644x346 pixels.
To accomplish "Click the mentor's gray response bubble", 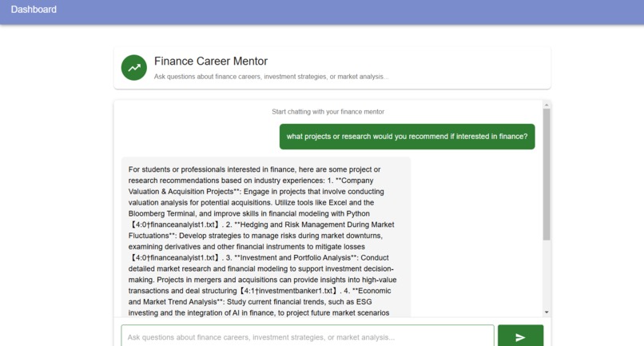I will pyautogui.click(x=266, y=237).
